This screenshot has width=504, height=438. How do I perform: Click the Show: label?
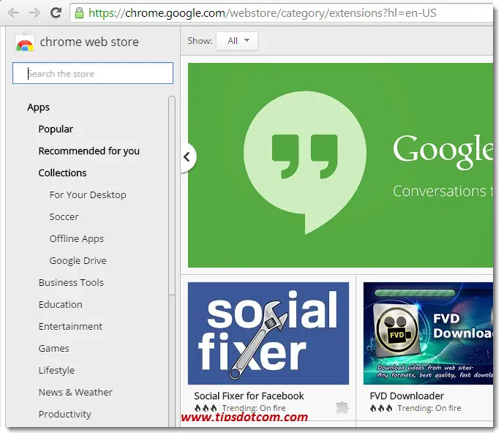tap(200, 41)
